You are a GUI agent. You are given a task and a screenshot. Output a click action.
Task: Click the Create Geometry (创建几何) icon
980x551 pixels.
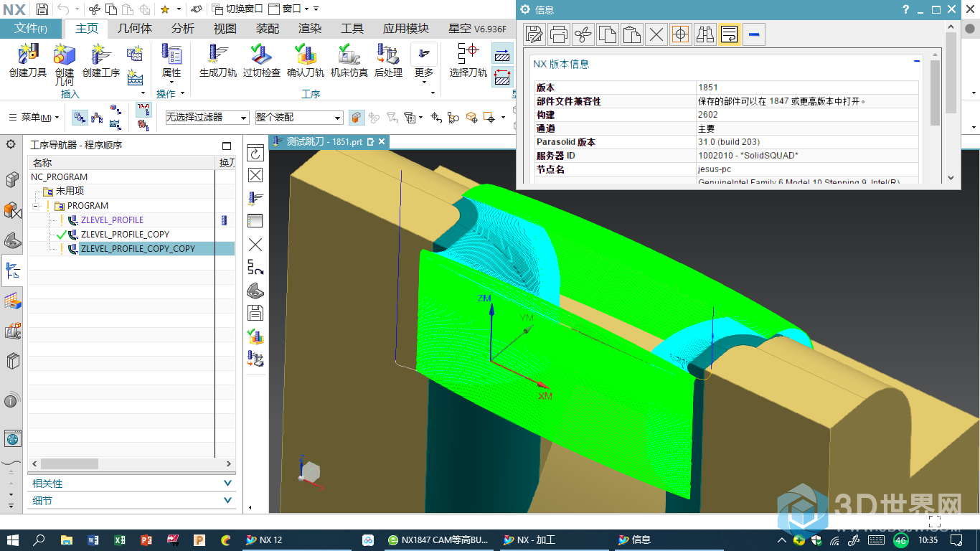(x=65, y=65)
